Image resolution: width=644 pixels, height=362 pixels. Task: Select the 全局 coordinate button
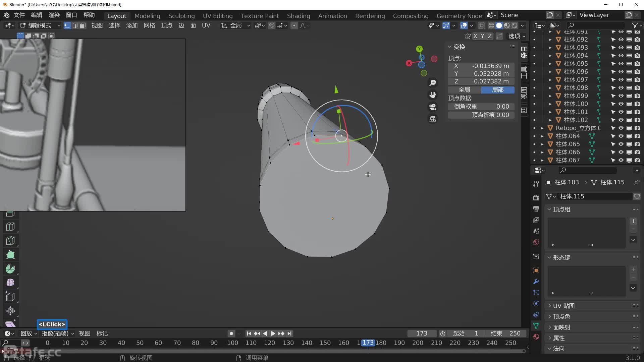click(464, 90)
